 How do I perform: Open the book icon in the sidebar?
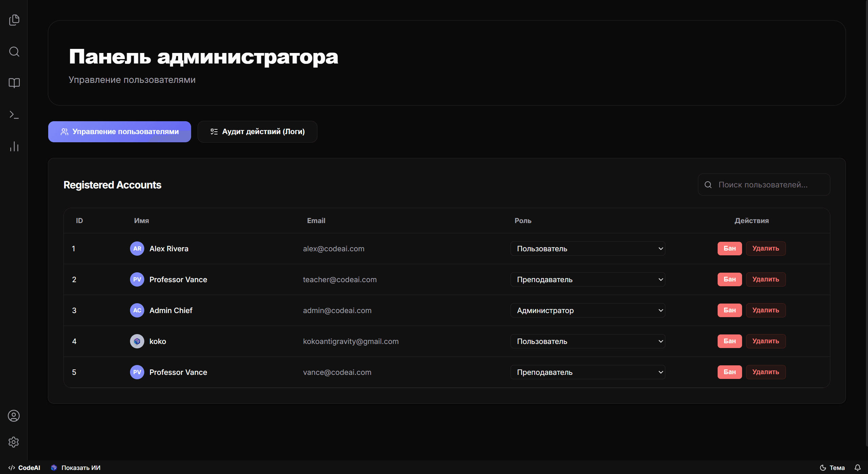coord(14,83)
